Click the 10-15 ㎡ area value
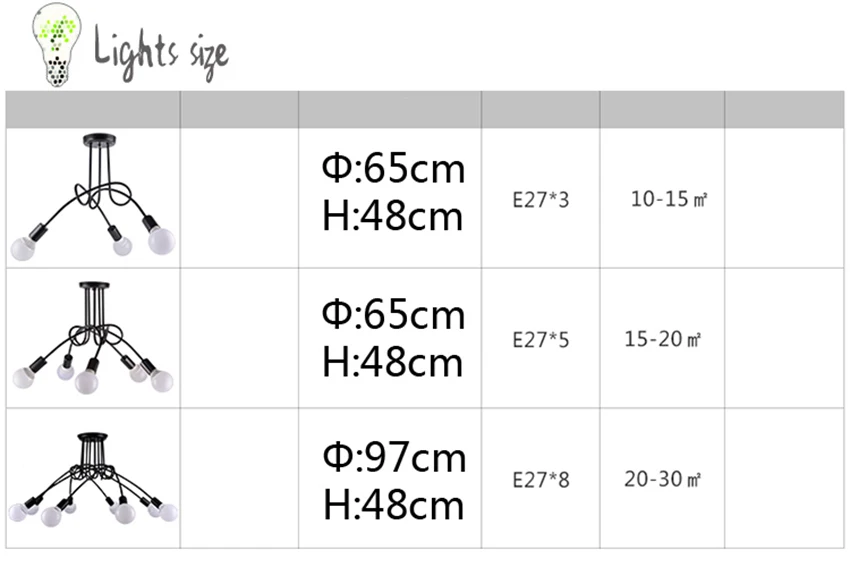850x567 pixels. click(668, 199)
